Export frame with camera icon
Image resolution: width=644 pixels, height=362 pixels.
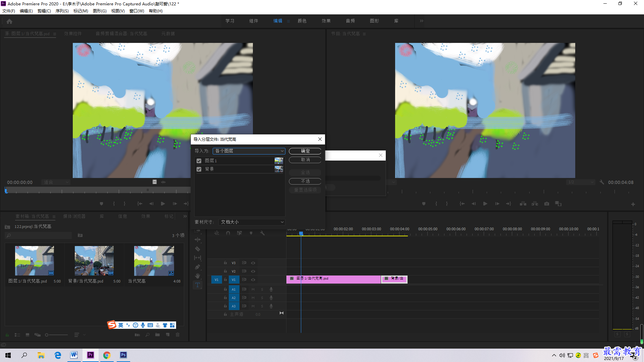(x=547, y=204)
